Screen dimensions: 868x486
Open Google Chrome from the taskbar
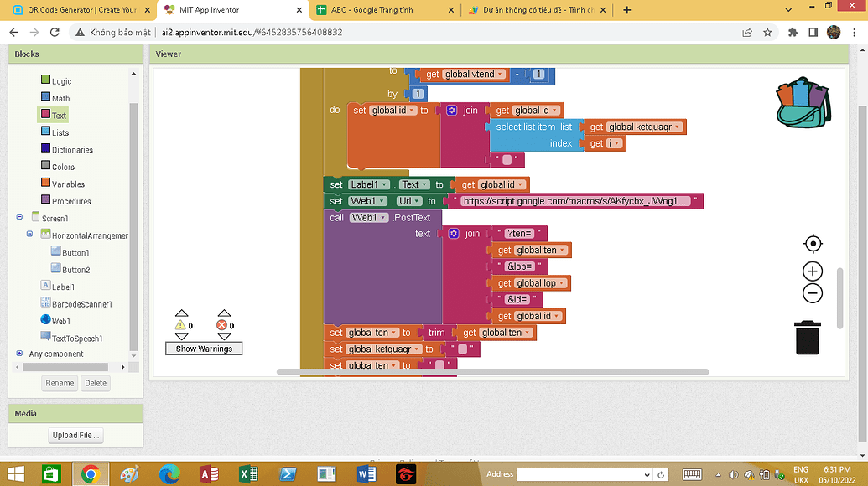pos(90,474)
